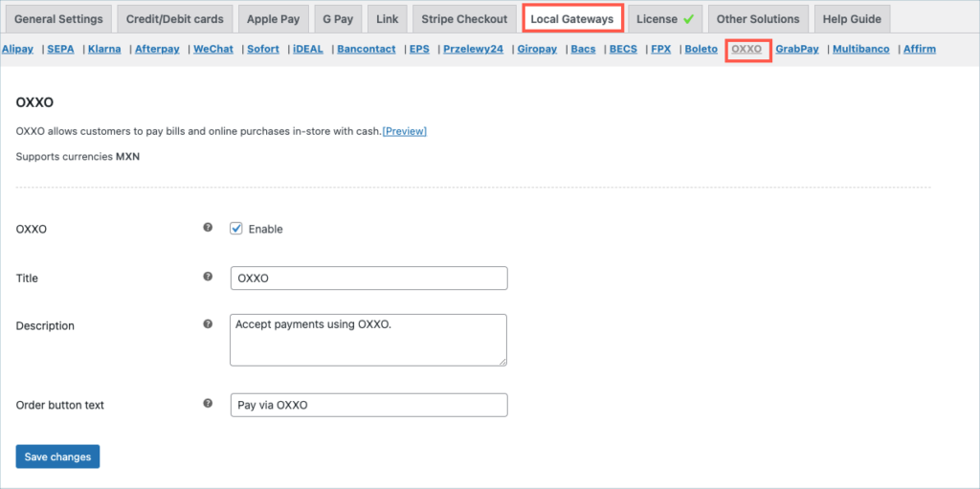The height and width of the screenshot is (489, 980).
Task: Open SEPA gateway link
Action: pos(60,49)
